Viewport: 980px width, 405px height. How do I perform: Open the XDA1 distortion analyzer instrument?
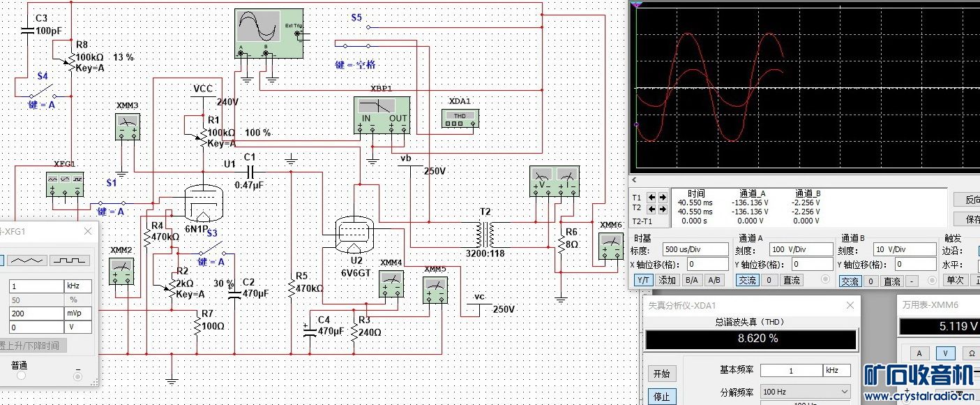pos(460,119)
